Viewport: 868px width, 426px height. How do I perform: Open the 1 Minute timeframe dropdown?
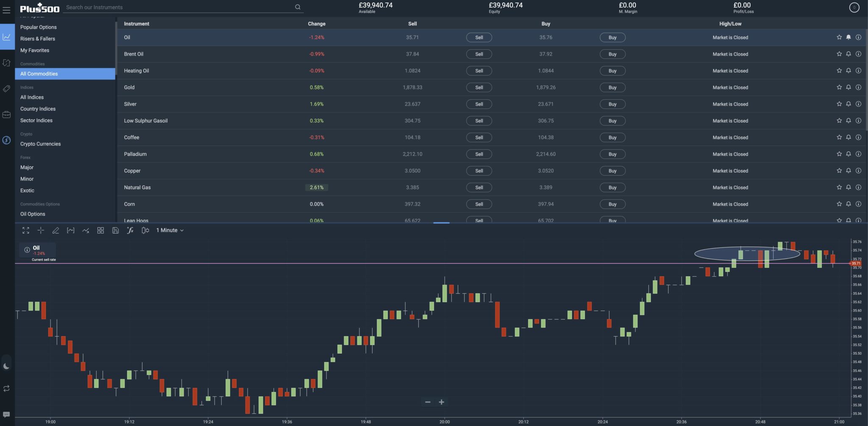point(169,230)
